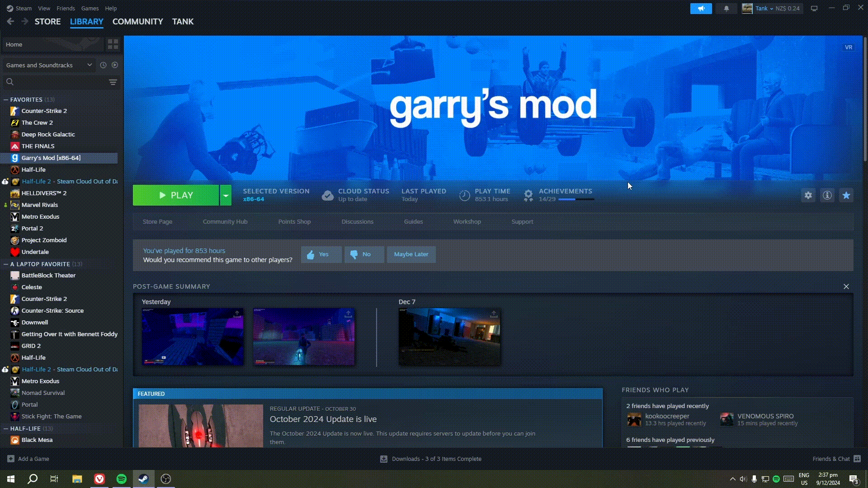Open the Help menu

click(x=111, y=8)
